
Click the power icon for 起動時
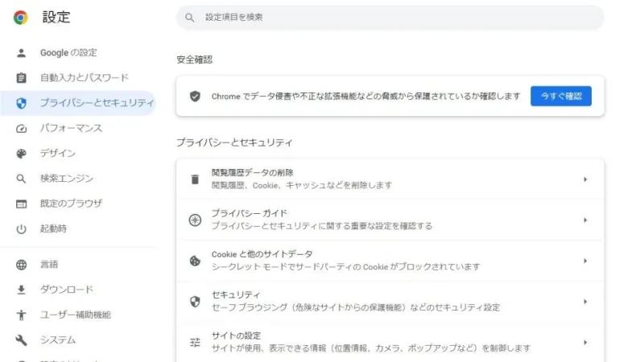[x=22, y=229]
